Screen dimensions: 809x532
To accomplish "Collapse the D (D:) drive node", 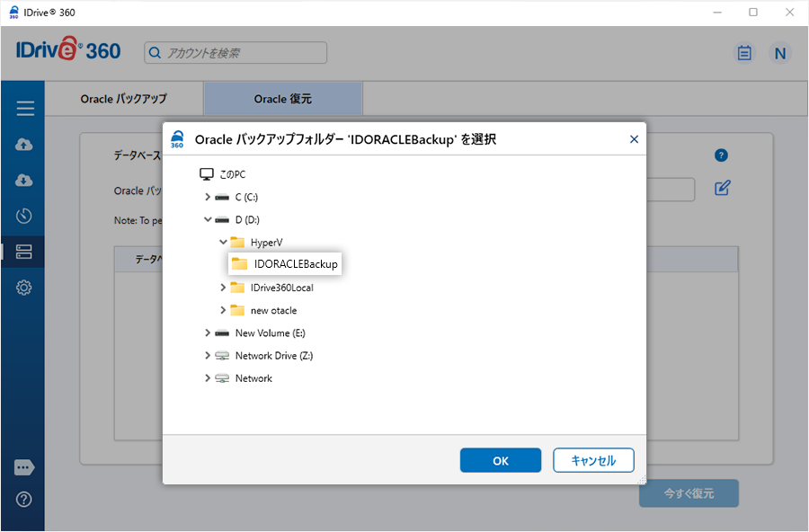I will (x=209, y=219).
